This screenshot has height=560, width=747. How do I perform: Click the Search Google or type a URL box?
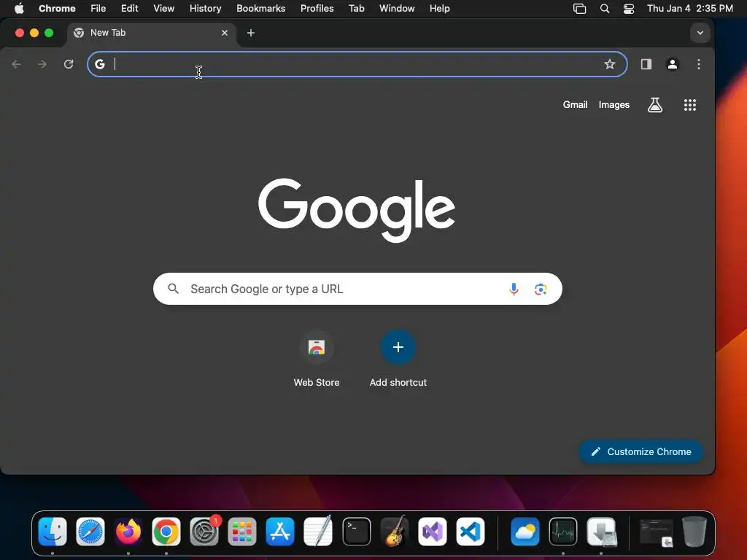pos(357,289)
